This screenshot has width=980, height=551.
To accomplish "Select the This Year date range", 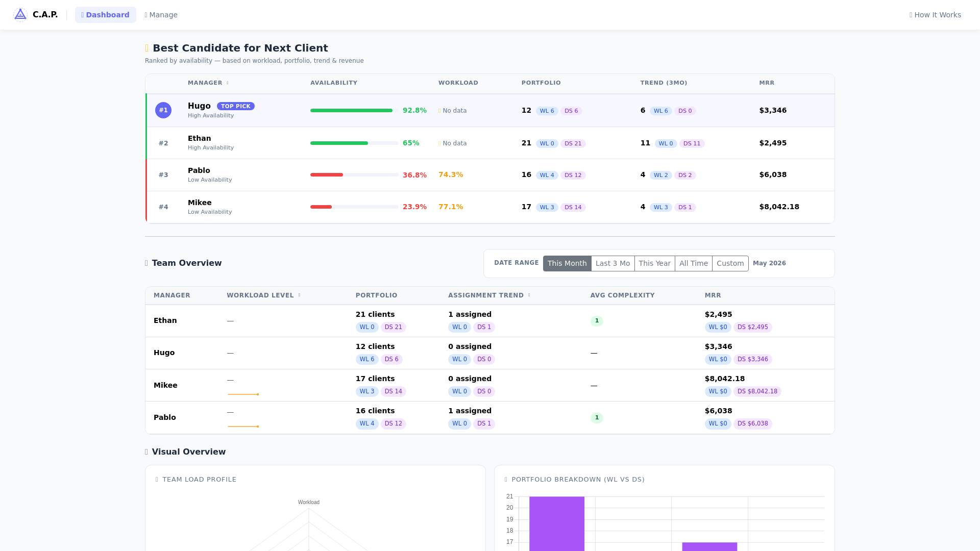I will tap(654, 263).
